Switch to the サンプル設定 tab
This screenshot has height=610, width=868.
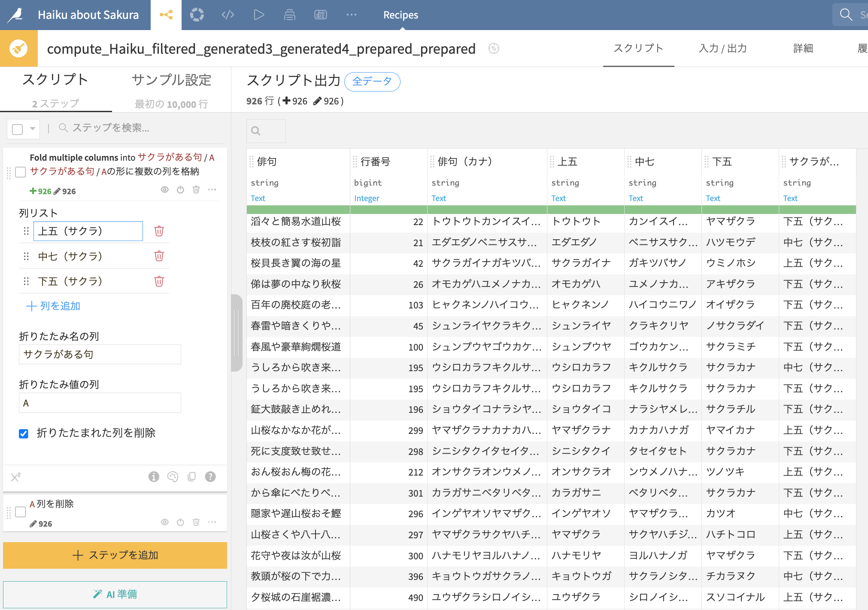pyautogui.click(x=171, y=80)
